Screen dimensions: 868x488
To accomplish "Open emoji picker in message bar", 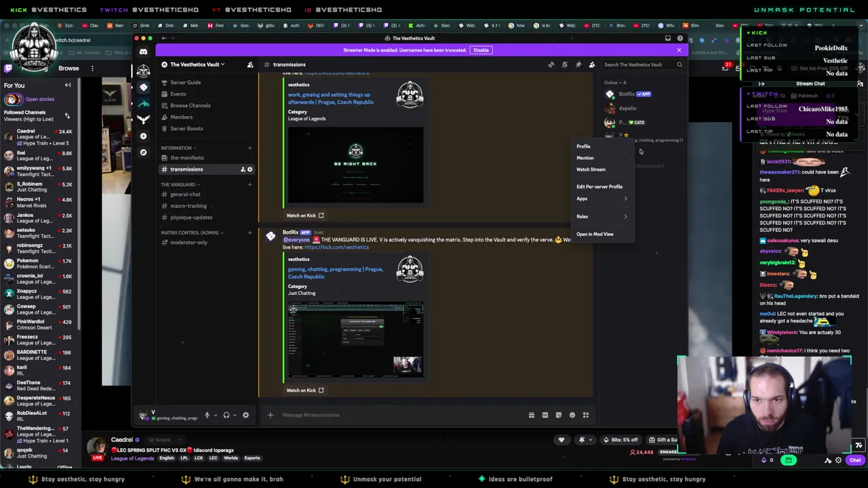I will [x=572, y=415].
